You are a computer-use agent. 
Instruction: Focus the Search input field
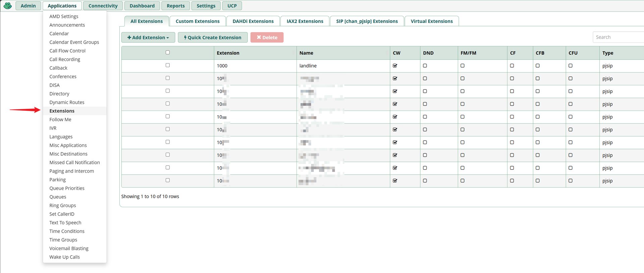click(x=618, y=37)
